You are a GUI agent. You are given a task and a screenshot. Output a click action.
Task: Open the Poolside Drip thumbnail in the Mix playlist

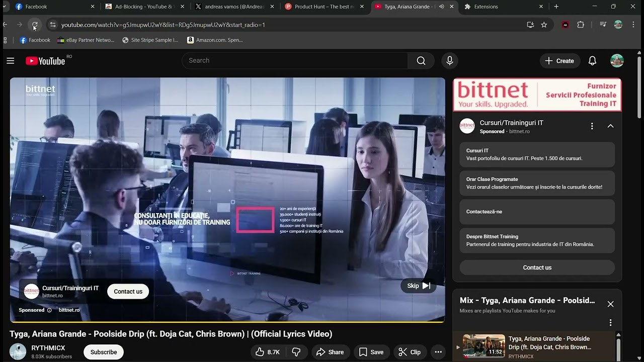coord(484,346)
